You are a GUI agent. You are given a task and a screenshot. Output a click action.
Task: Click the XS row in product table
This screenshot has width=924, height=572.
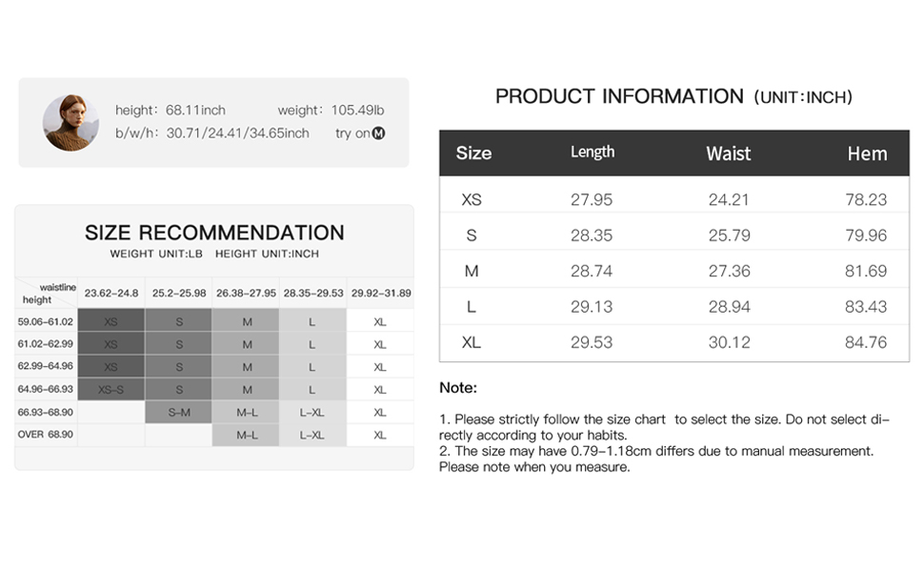pos(674,199)
